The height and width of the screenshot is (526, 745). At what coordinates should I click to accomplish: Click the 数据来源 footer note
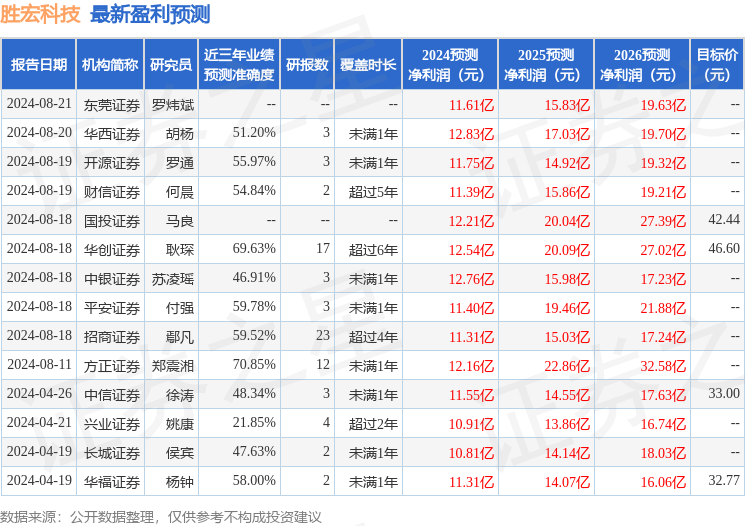click(161, 517)
